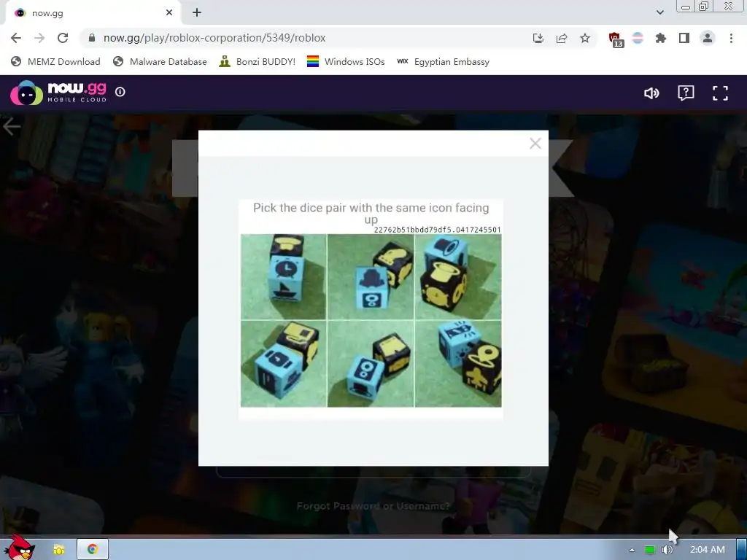Click the green system tray icon
747x560 pixels.
click(649, 550)
